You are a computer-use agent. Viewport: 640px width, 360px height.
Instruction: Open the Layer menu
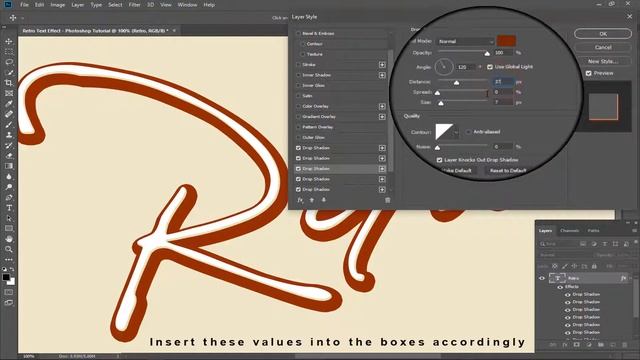(78, 5)
